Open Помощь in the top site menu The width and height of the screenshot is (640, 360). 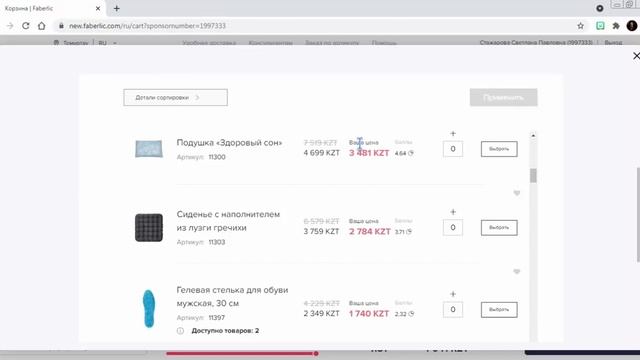(384, 43)
